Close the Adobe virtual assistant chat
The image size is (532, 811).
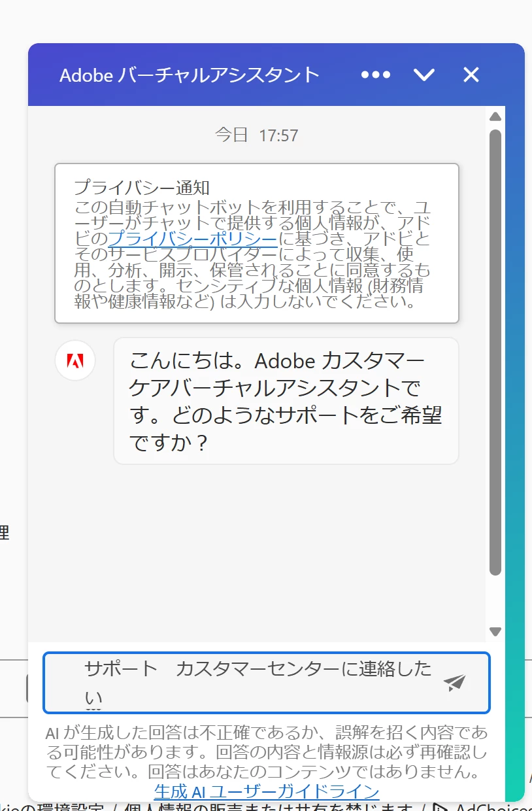point(471,75)
